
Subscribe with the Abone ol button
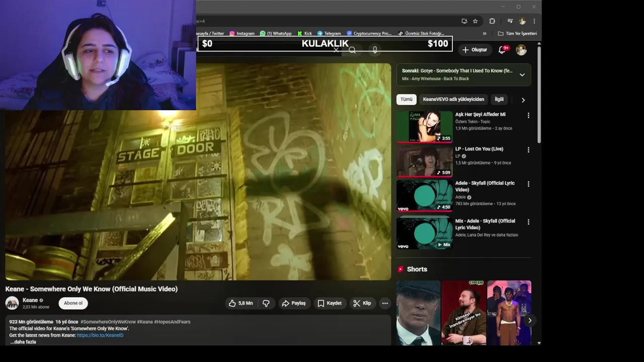click(73, 303)
